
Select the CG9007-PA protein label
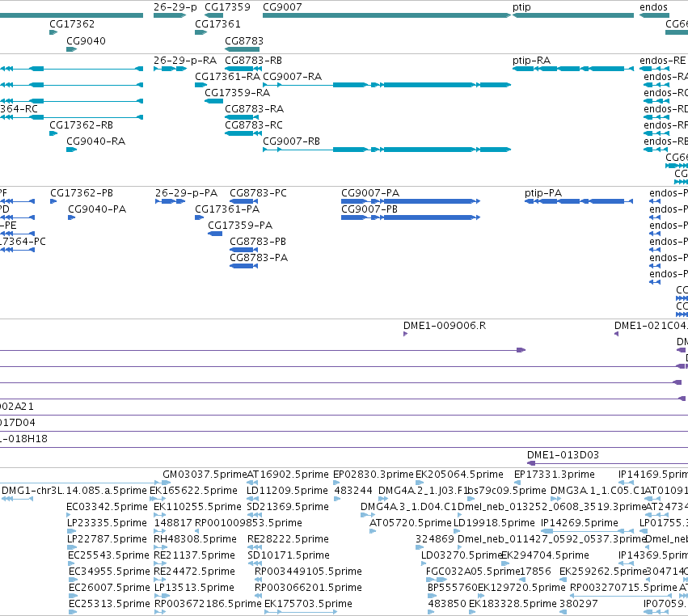(x=370, y=193)
